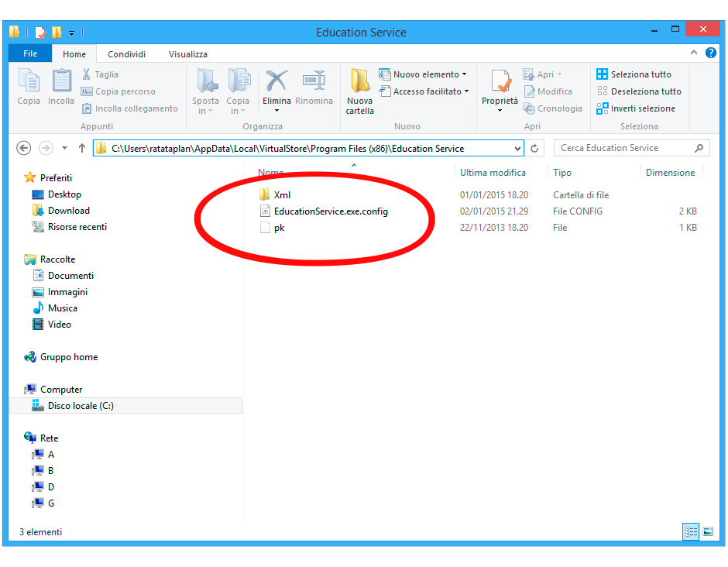Switch to large icons view
728x567 pixels.
coord(708,531)
